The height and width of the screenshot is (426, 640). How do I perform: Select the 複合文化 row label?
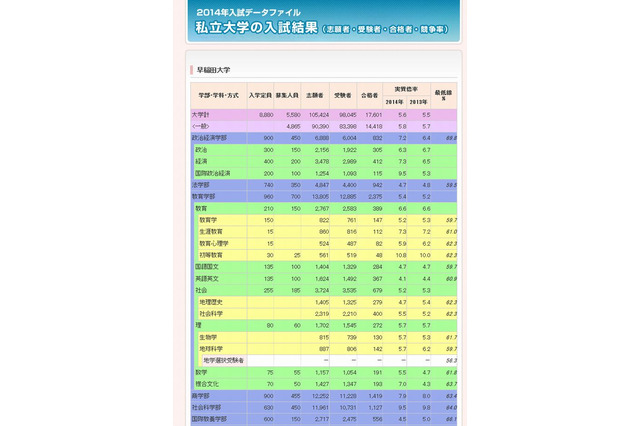pyautogui.click(x=207, y=384)
